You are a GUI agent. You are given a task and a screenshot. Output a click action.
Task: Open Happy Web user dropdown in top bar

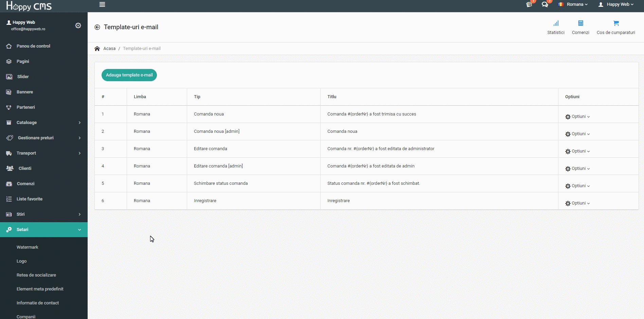coord(616,4)
